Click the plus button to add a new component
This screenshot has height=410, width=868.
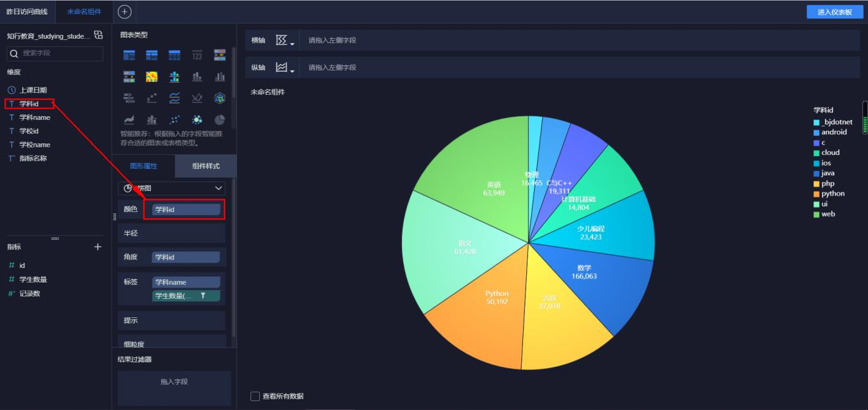click(x=124, y=11)
